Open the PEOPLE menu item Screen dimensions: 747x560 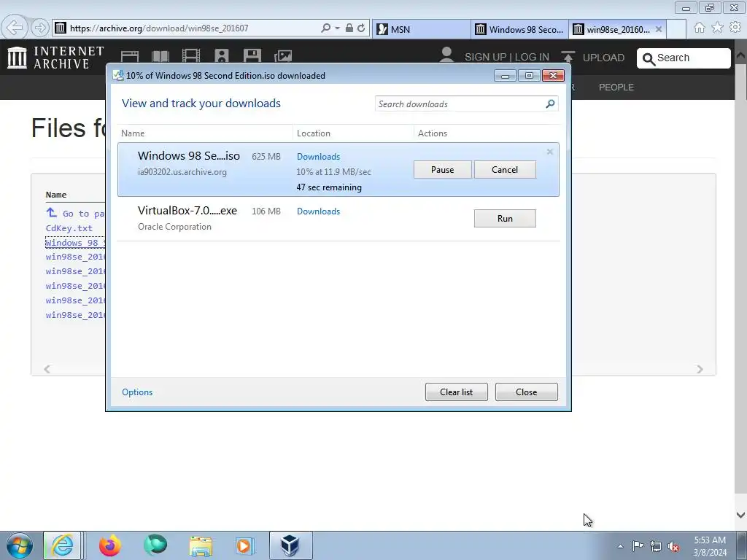tap(616, 87)
